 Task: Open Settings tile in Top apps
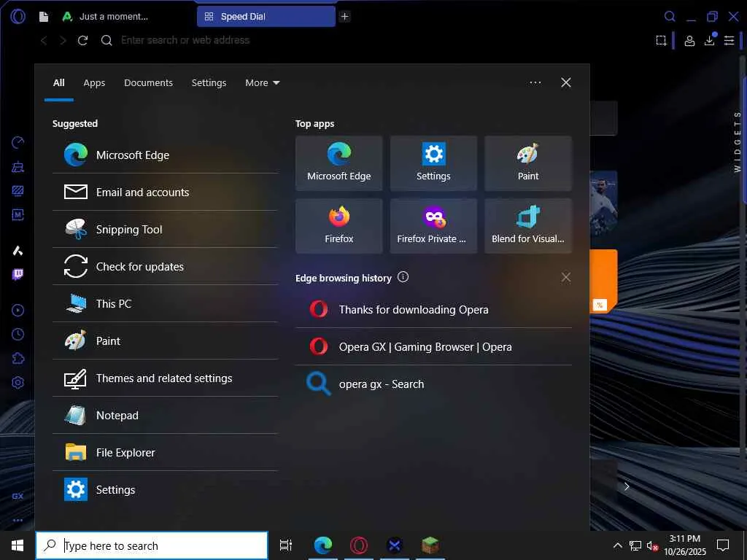coord(433,163)
